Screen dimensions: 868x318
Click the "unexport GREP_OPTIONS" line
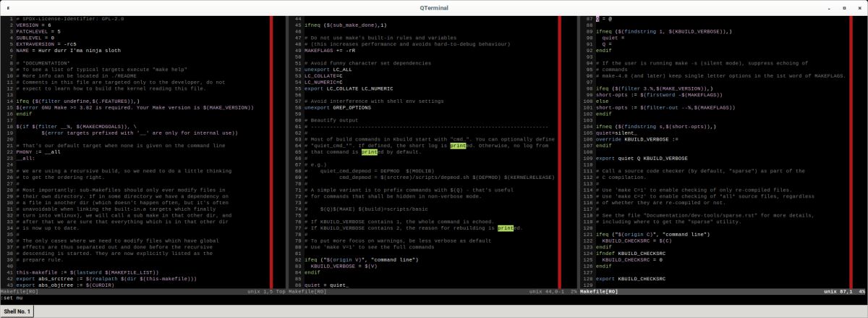[338, 107]
